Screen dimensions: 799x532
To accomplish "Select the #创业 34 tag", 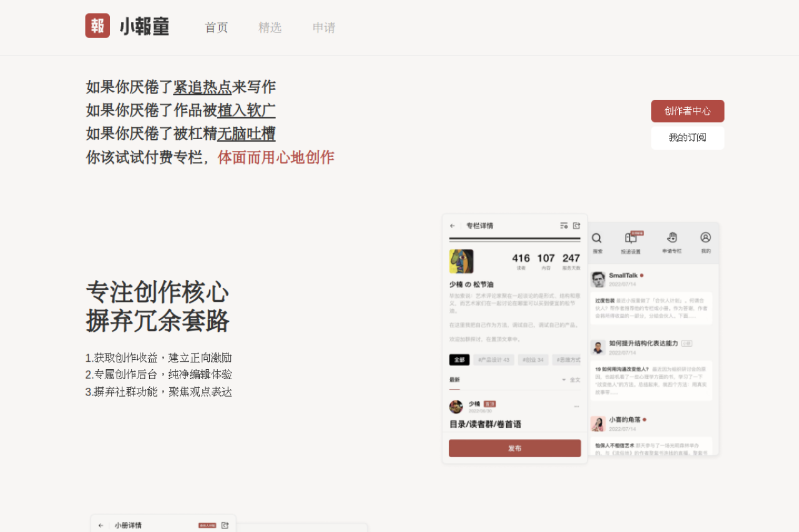I will point(533,360).
